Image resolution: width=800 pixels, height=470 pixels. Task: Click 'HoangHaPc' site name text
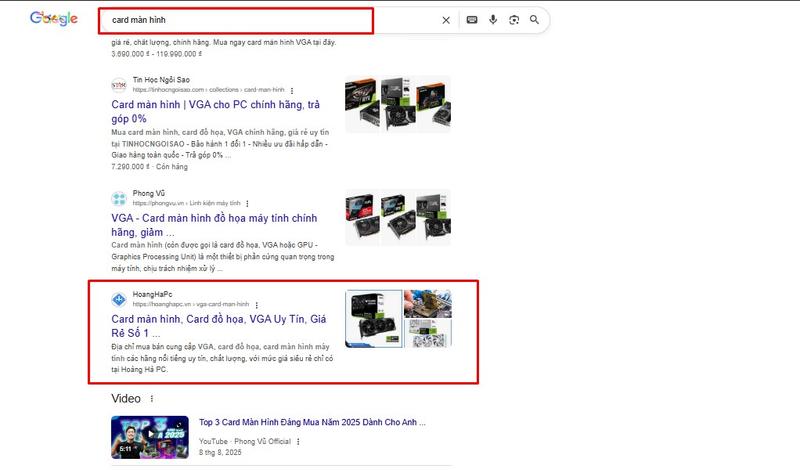(x=153, y=294)
